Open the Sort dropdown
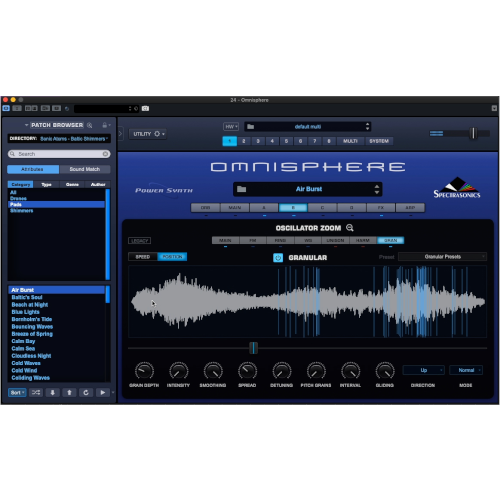 pyautogui.click(x=17, y=392)
